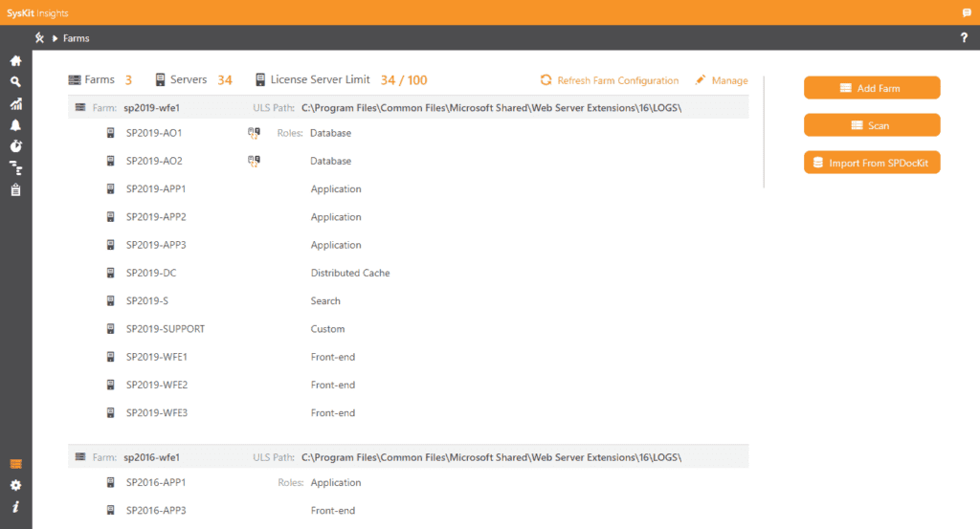Screen dimensions: 980x529
Task: Open the clipboard icon in sidebar
Action: click(15, 189)
